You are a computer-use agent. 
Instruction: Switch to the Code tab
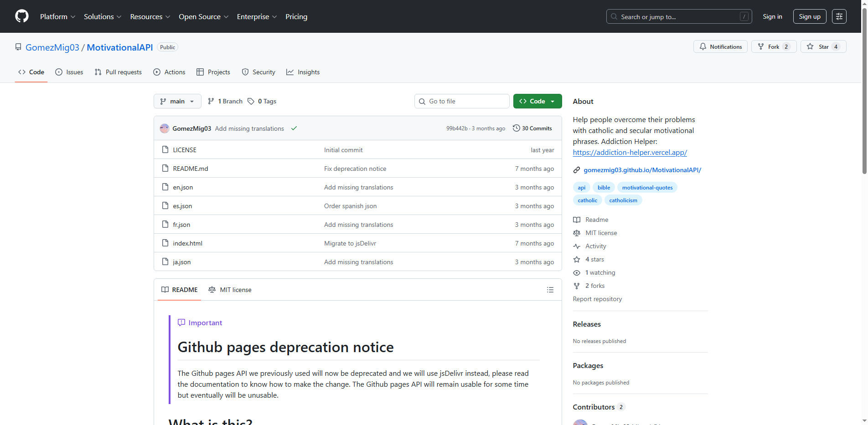[x=31, y=72]
